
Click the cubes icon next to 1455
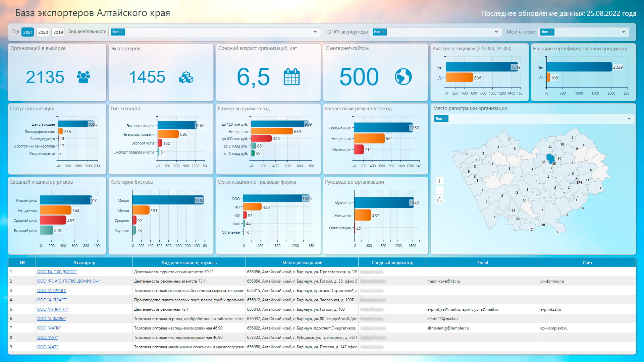tap(186, 77)
